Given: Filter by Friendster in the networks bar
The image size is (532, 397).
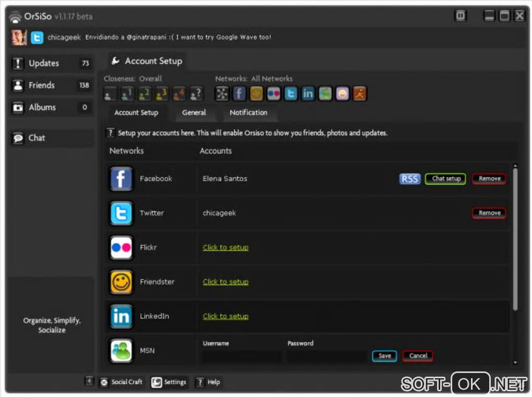Looking at the screenshot, I should point(257,94).
